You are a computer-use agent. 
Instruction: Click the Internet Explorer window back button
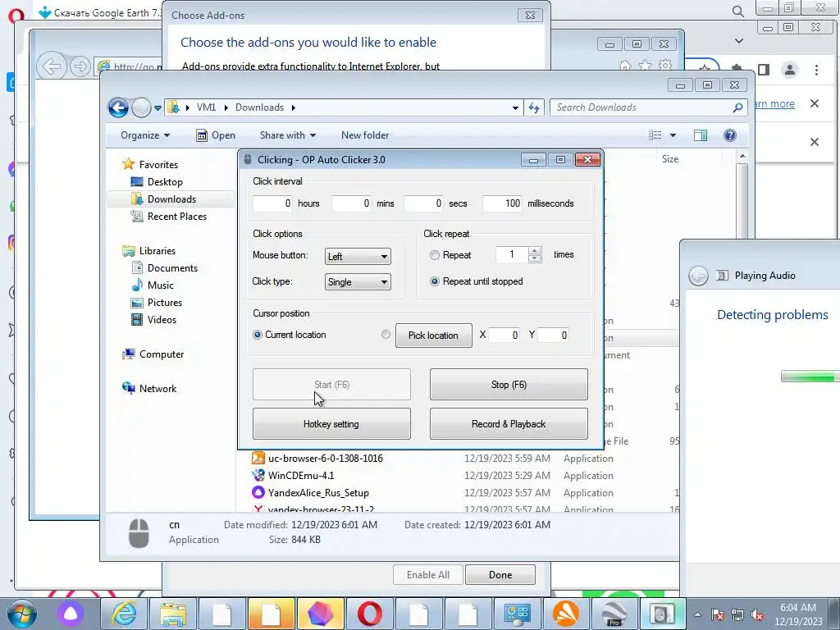coord(52,67)
